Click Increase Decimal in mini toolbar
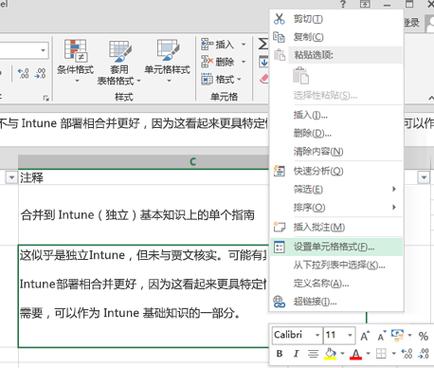 click(407, 354)
